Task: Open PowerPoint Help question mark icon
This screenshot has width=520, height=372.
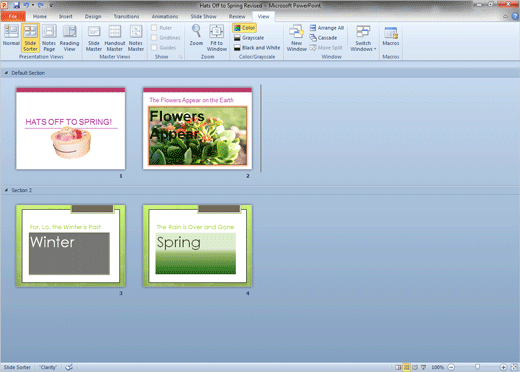Action: tap(515, 16)
